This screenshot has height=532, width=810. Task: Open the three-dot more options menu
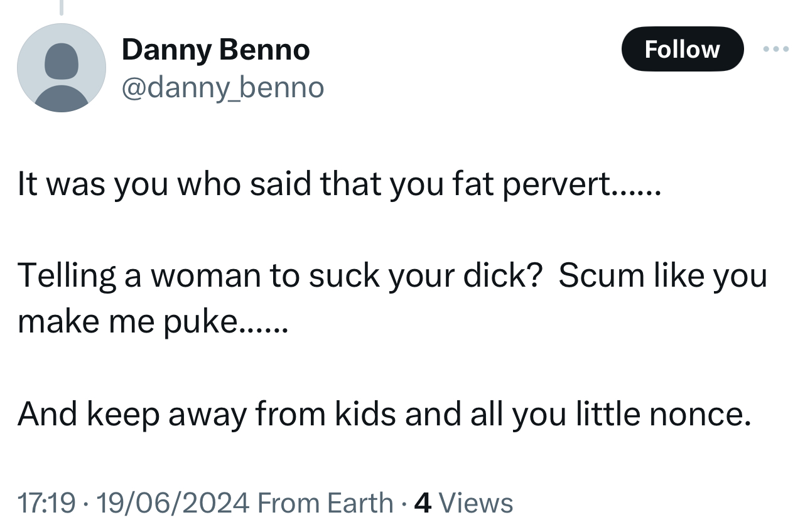click(x=776, y=49)
